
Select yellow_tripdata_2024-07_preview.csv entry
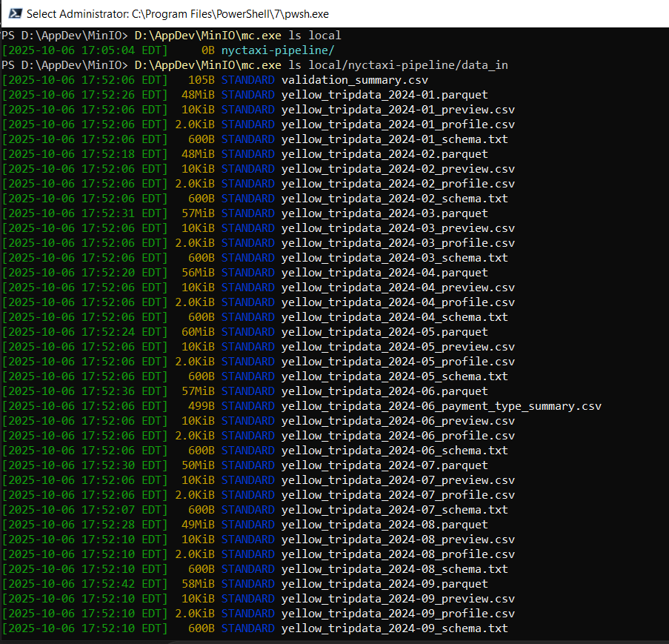[x=398, y=480]
